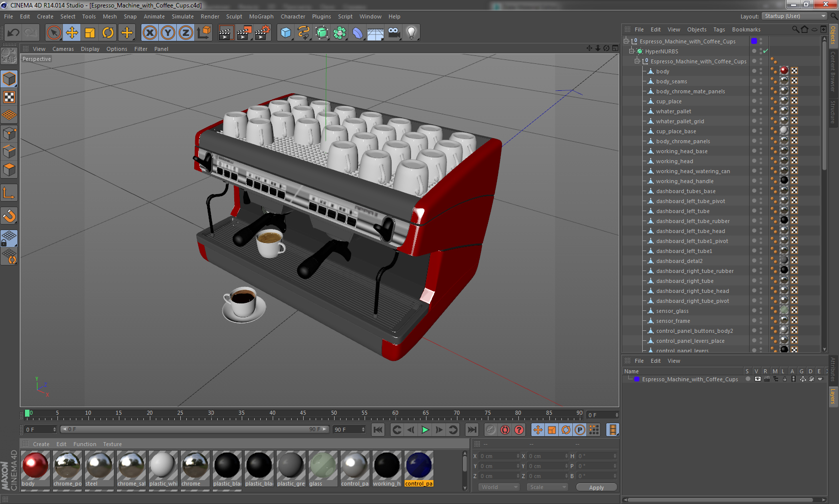Switch to Polygons mode
The height and width of the screenshot is (504, 839).
coord(9,170)
